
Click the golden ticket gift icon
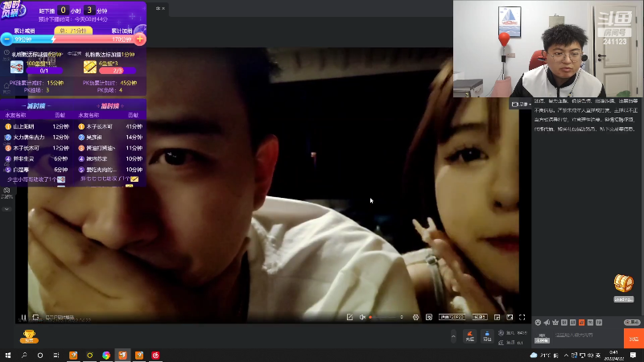(x=90, y=67)
